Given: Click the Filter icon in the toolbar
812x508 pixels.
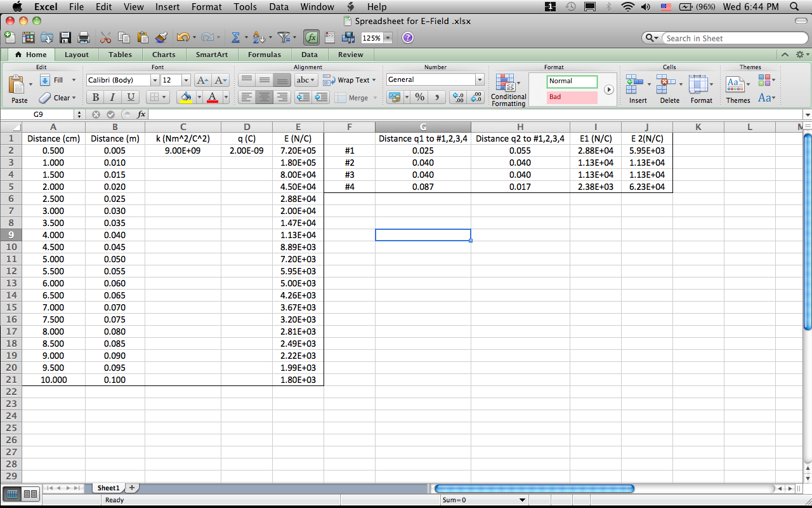Looking at the screenshot, I should pyautogui.click(x=284, y=37).
